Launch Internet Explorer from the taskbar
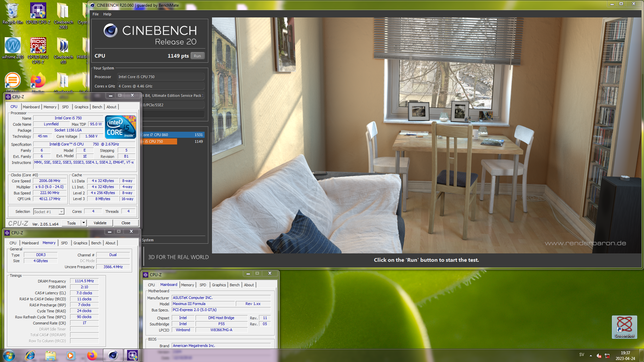Viewport: 644px width, 362px height. [x=30, y=355]
